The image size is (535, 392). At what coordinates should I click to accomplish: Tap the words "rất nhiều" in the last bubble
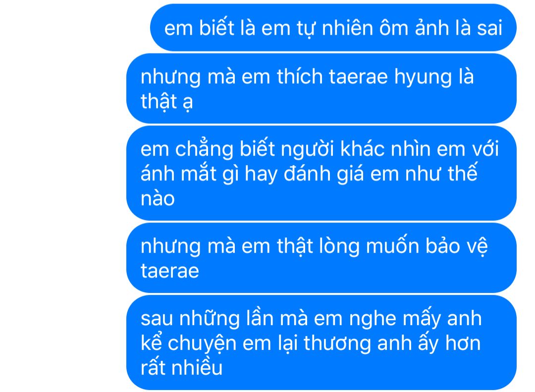[x=181, y=367]
